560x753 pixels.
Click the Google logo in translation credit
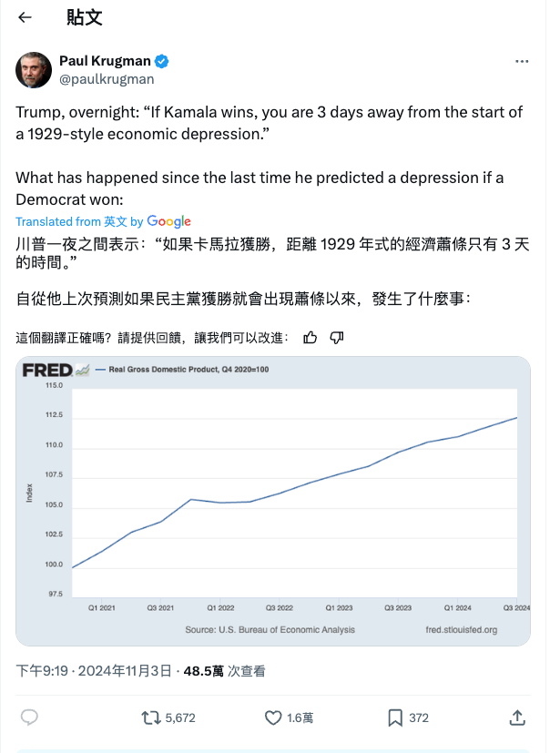point(169,221)
